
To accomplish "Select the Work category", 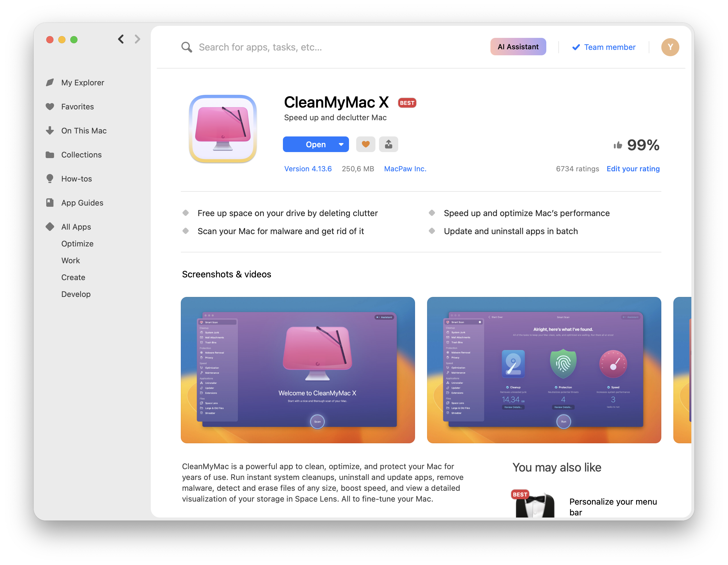I will (70, 260).
